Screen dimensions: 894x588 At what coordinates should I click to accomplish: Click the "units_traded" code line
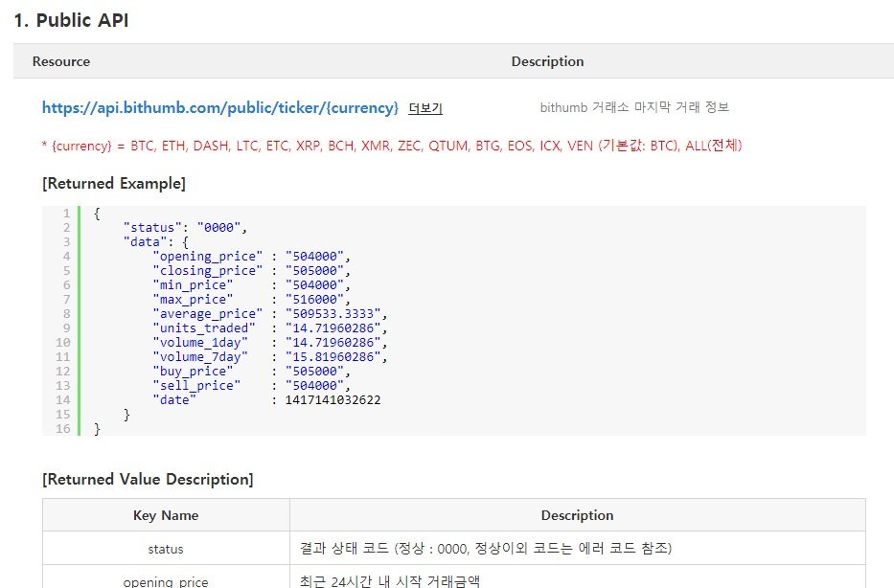tap(270, 328)
